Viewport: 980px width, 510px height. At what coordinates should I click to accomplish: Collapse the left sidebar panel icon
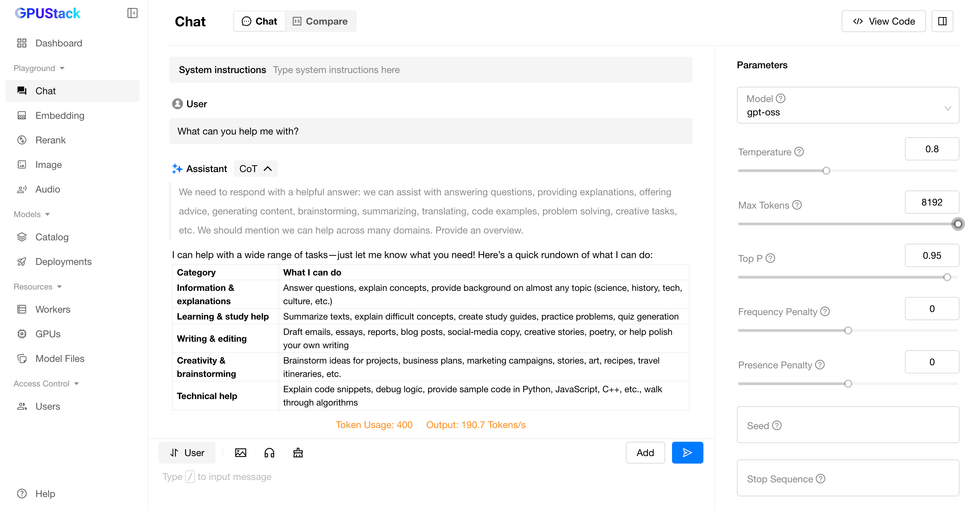pos(132,13)
